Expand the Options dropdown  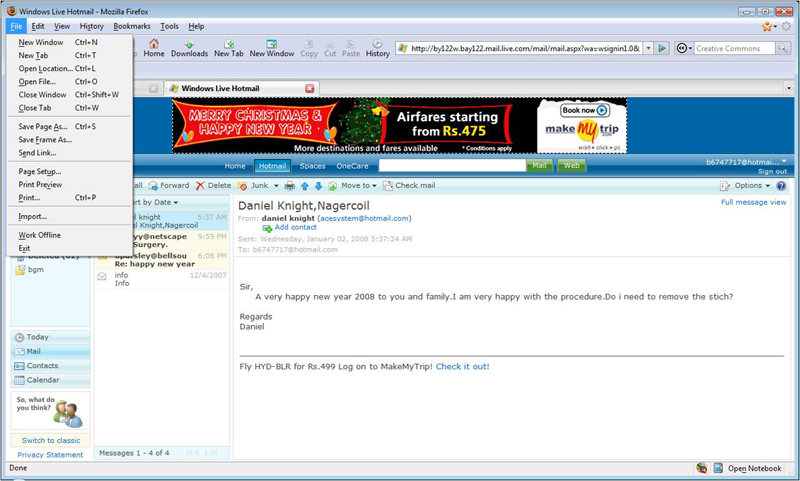pyautogui.click(x=745, y=186)
